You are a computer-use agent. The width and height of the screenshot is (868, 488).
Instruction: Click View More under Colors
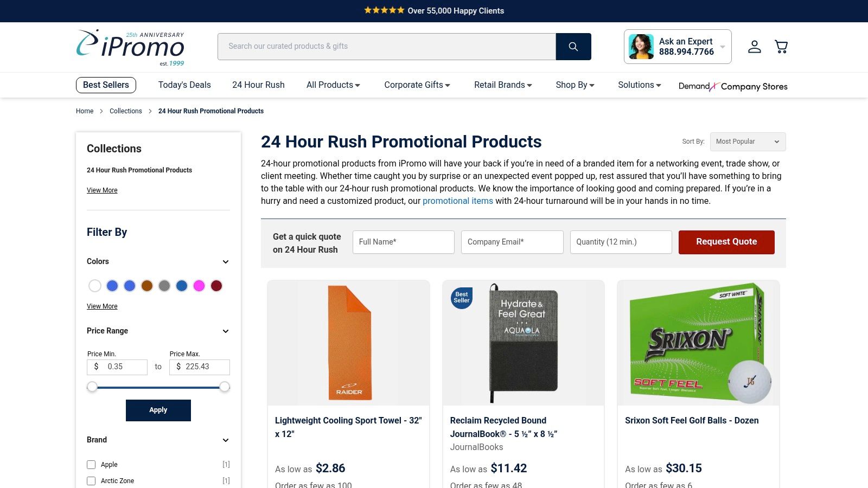coord(102,306)
